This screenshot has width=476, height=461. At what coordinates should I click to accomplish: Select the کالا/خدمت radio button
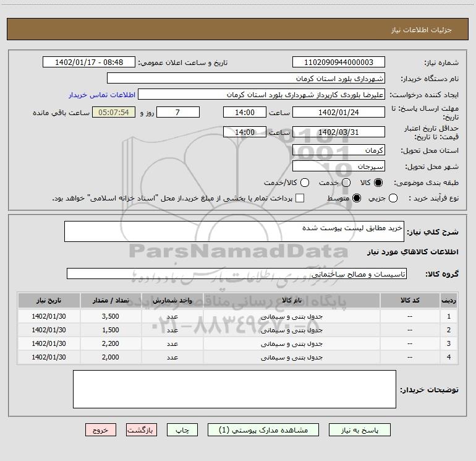coord(305,183)
